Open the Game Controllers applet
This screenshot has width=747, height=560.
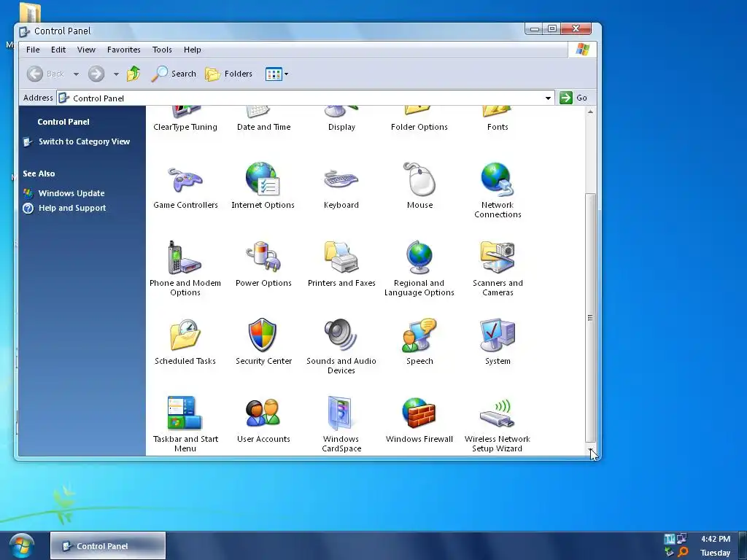[x=185, y=181]
